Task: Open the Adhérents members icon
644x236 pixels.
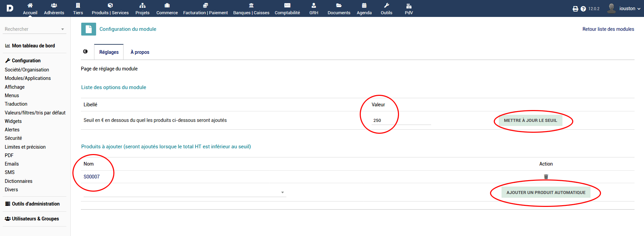Action: coord(54,5)
